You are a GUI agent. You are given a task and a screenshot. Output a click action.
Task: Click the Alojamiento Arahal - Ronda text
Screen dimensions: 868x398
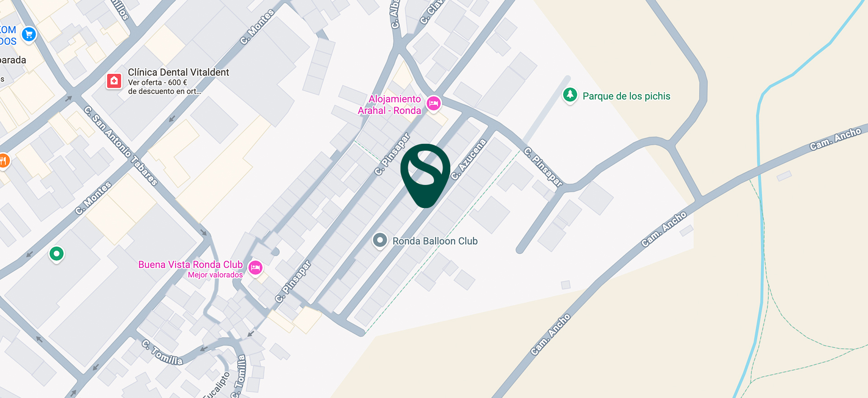[x=390, y=104]
